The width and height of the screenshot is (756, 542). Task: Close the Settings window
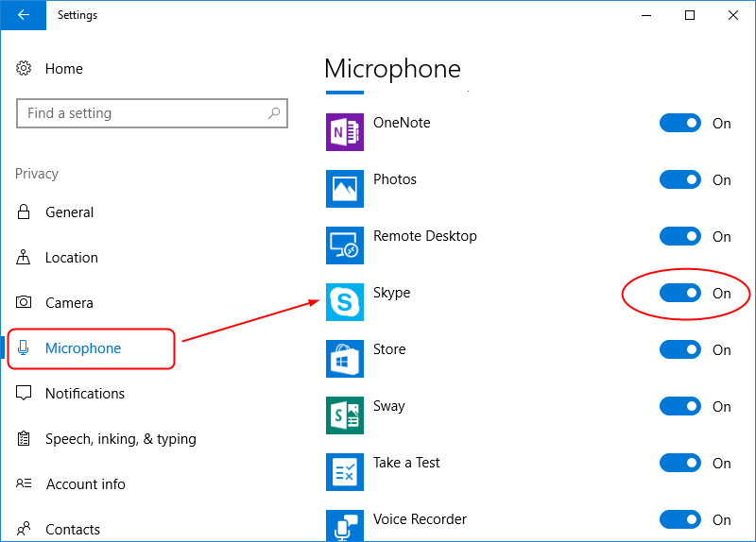pos(733,15)
